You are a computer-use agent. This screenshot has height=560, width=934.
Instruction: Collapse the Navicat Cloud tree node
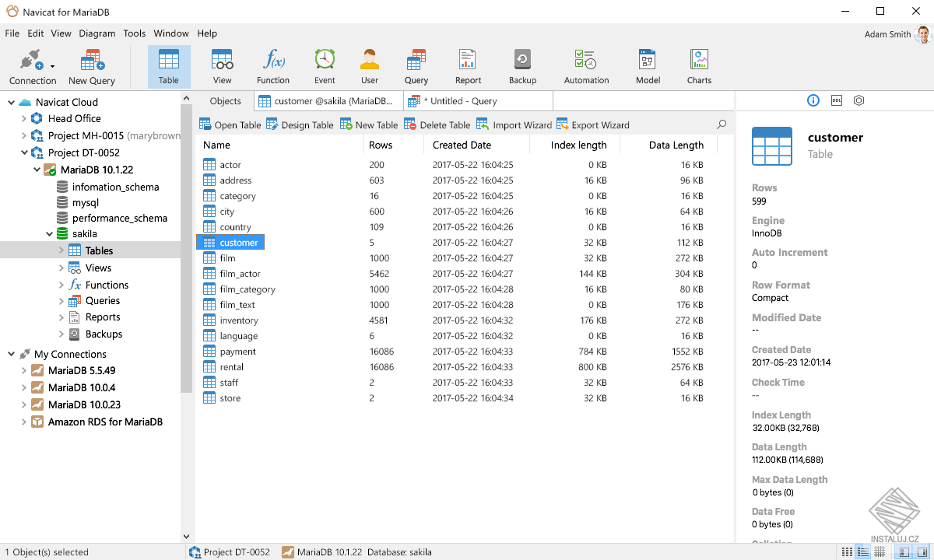pos(12,102)
